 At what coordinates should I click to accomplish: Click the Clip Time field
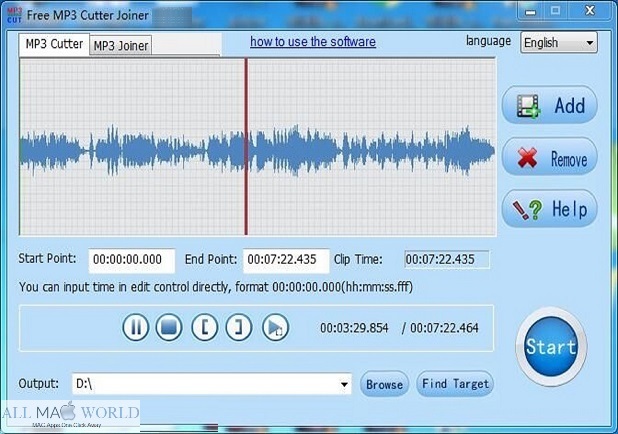(447, 259)
